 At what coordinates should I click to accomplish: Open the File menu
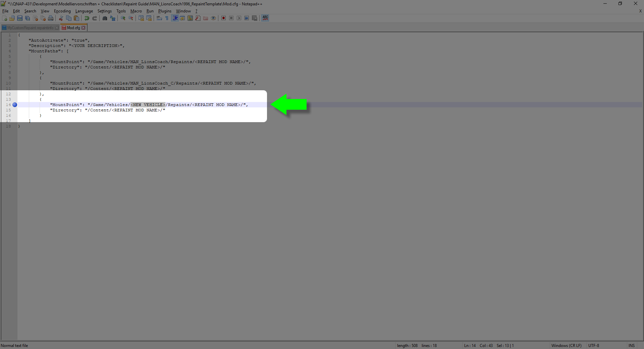5,11
